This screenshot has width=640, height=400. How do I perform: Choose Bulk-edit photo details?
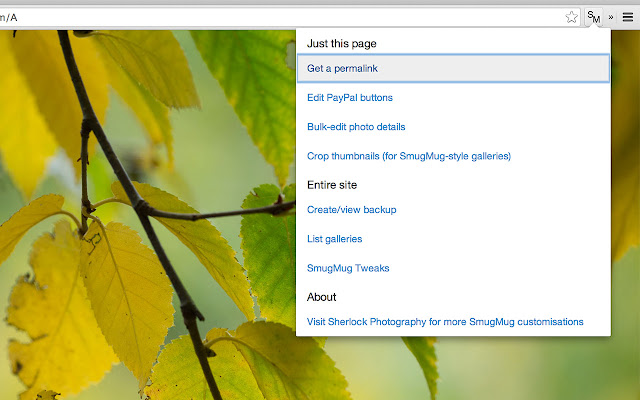[x=356, y=127]
